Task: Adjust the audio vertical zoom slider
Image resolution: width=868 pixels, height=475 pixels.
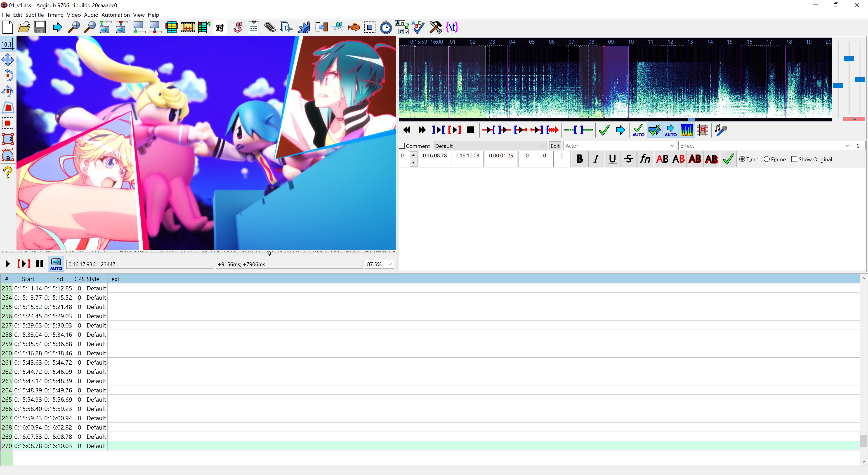Action: click(849, 59)
